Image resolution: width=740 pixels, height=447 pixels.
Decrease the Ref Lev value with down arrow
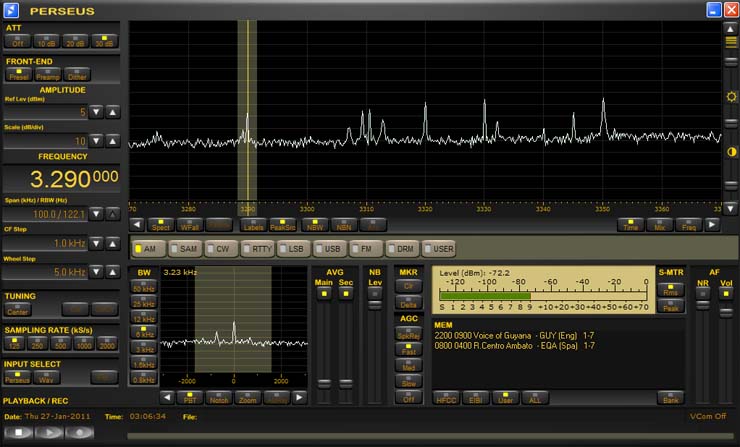pyautogui.click(x=96, y=112)
